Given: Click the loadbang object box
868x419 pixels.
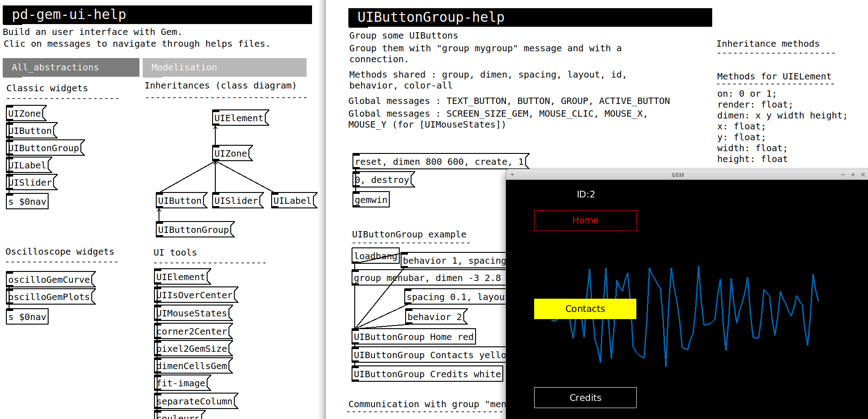Looking at the screenshot, I should point(375,256).
